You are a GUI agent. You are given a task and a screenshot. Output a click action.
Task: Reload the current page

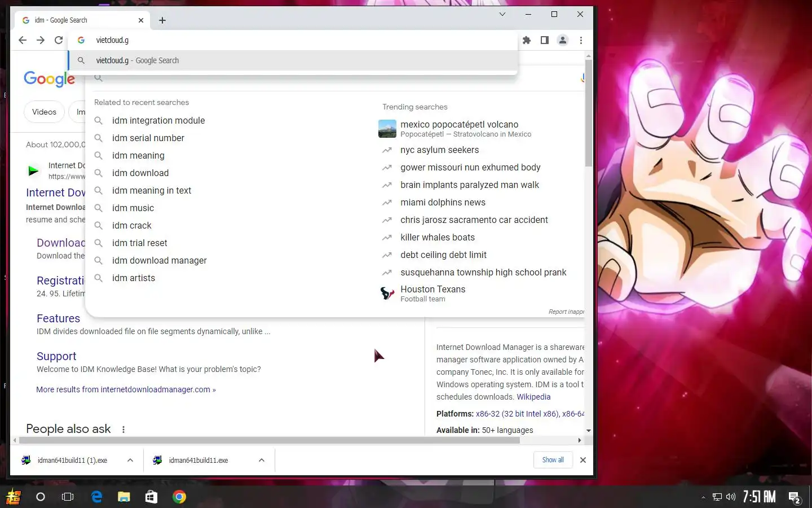click(59, 40)
